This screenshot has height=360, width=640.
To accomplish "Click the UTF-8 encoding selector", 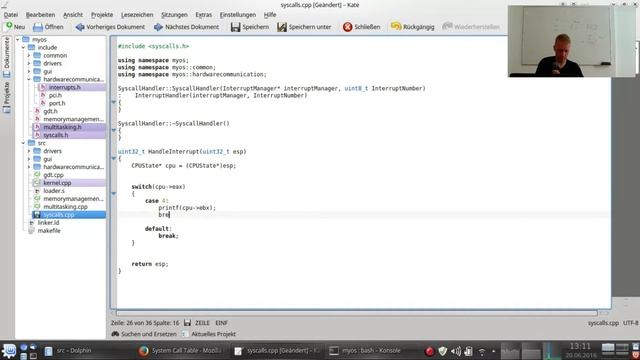I will [x=631, y=323].
